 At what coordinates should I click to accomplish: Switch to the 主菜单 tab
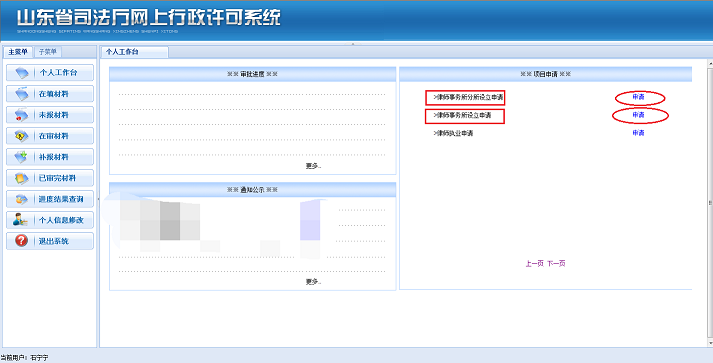(x=18, y=52)
